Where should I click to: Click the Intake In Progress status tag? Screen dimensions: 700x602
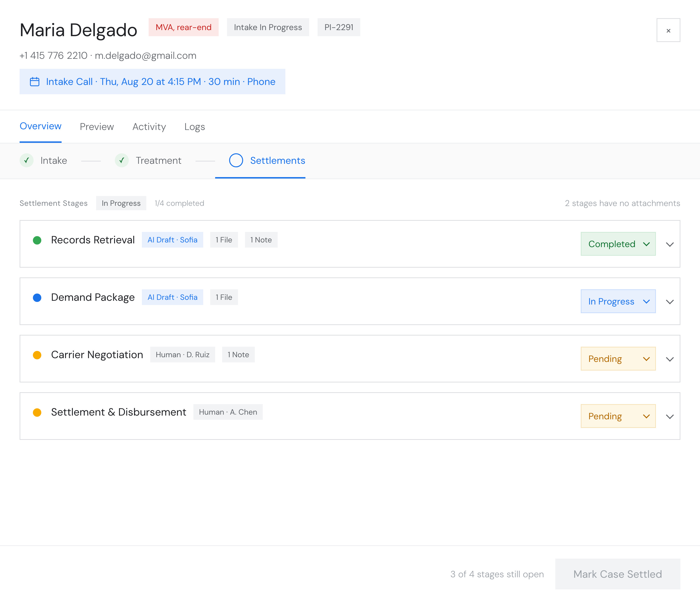tap(268, 27)
